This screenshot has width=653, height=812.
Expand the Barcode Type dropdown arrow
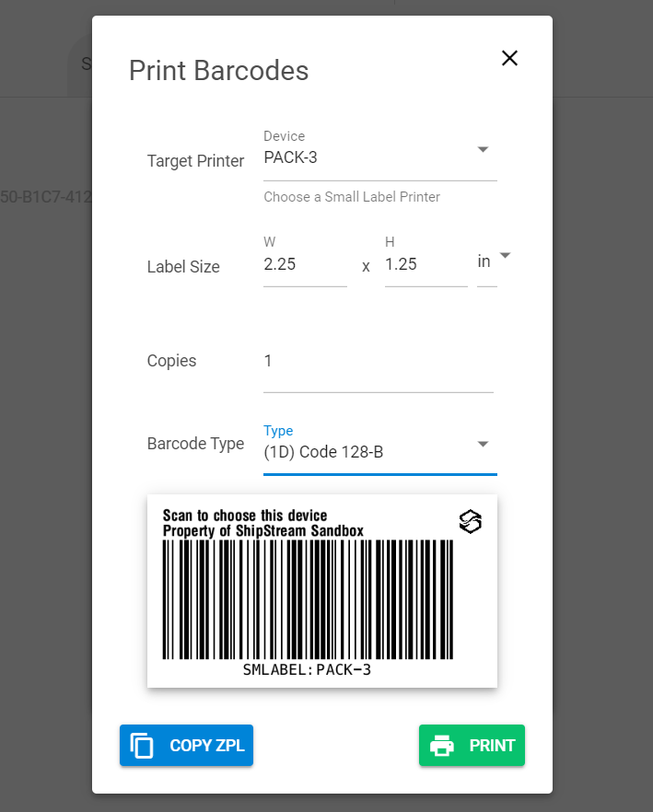click(483, 445)
